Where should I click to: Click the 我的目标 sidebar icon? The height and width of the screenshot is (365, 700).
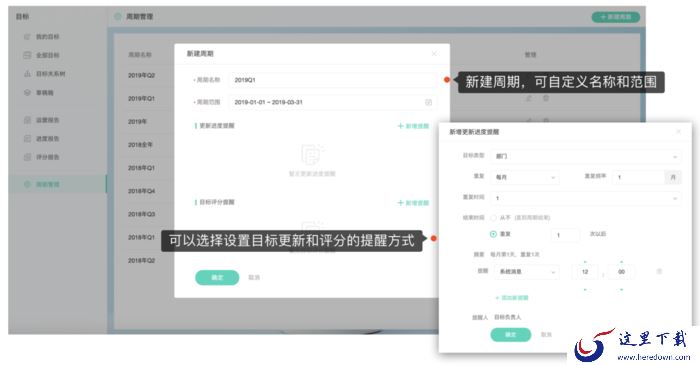(x=27, y=37)
